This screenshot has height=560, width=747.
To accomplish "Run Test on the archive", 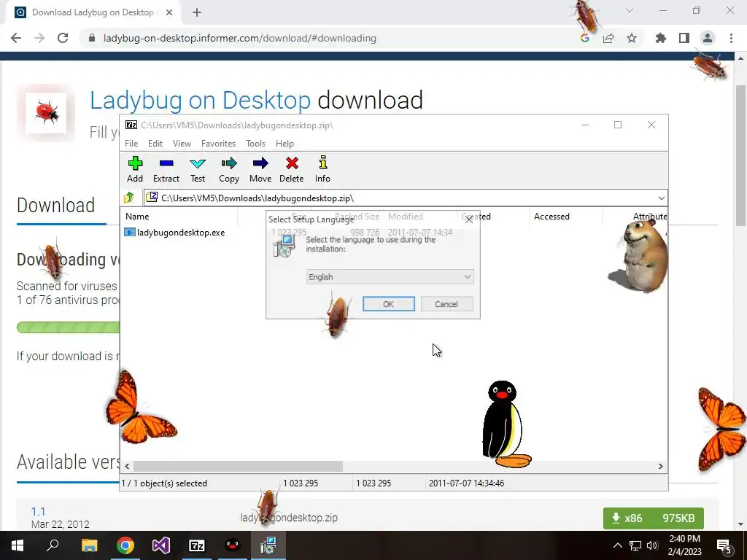I will tap(198, 169).
